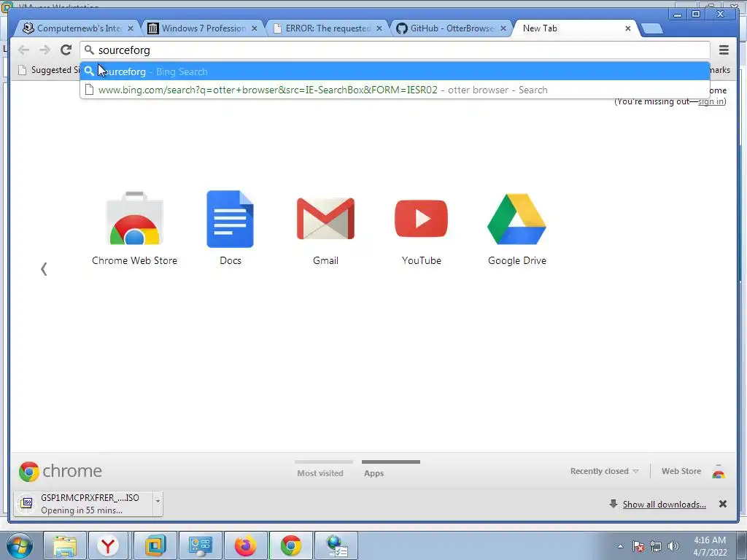The height and width of the screenshot is (560, 747).
Task: Go to the previous apps page arrow
Action: [x=44, y=269]
